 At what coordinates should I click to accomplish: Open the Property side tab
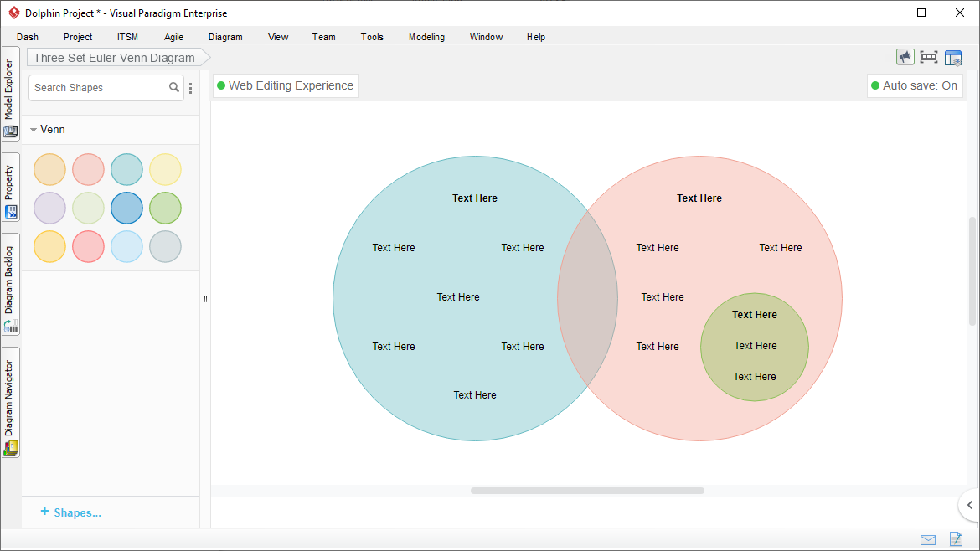(10, 188)
